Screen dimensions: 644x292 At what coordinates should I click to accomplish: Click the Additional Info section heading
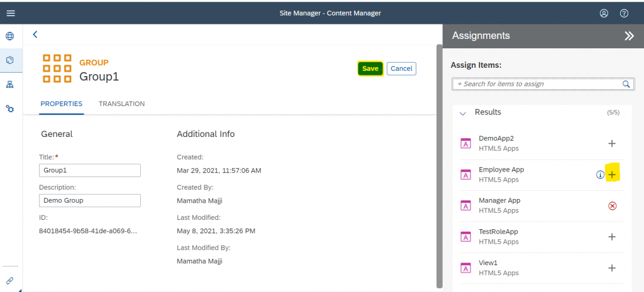click(206, 134)
